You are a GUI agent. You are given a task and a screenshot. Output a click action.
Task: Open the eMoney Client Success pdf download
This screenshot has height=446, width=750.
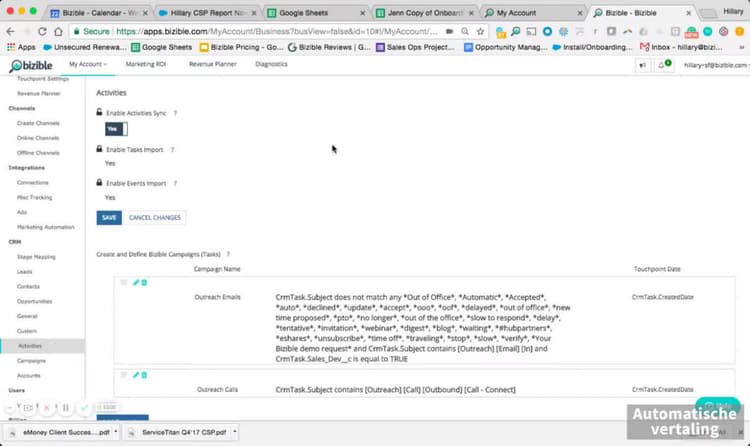pos(61,432)
